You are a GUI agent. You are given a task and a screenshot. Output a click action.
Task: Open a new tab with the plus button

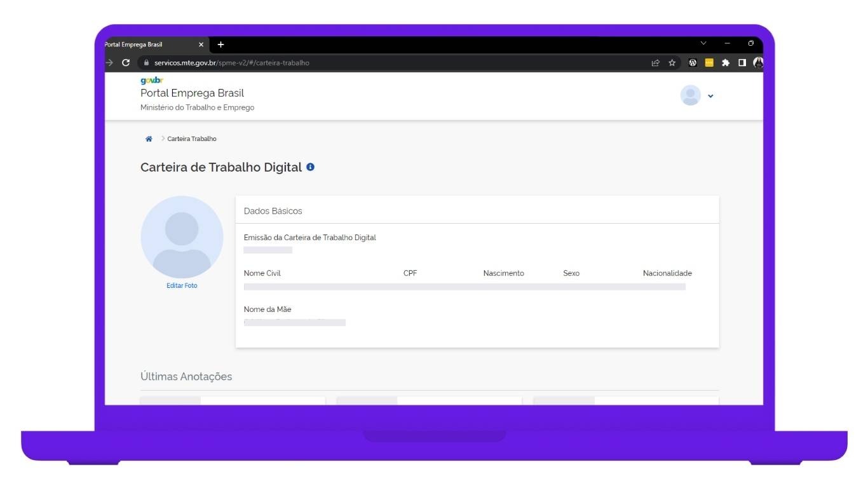pyautogui.click(x=220, y=44)
